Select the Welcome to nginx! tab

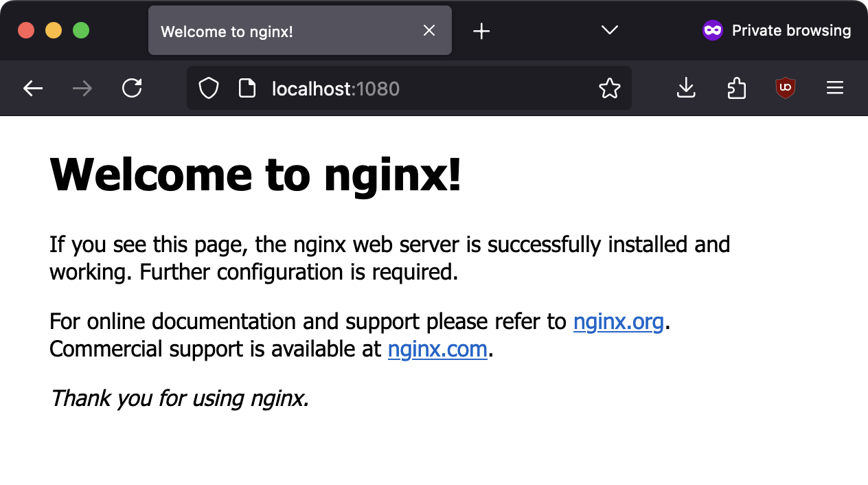tap(275, 32)
